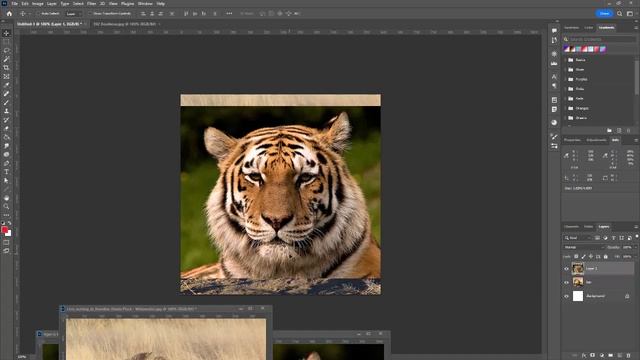Add a layer mask to Layer 1
The image size is (640, 360).
(592, 355)
